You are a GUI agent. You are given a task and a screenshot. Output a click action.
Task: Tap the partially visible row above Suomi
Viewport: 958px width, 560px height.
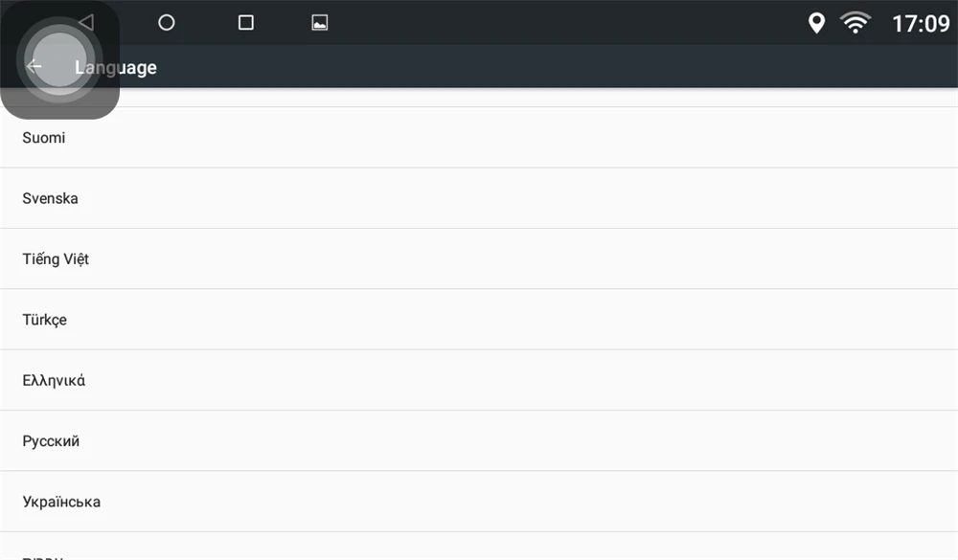479,98
